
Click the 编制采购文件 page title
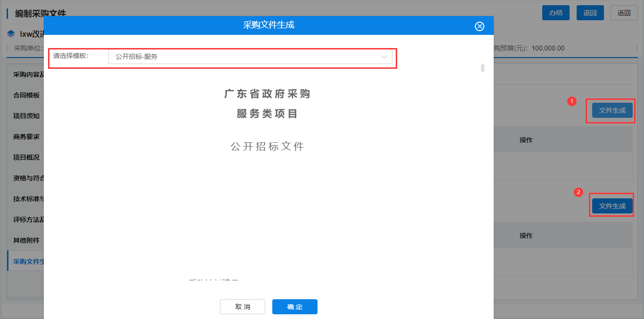41,13
